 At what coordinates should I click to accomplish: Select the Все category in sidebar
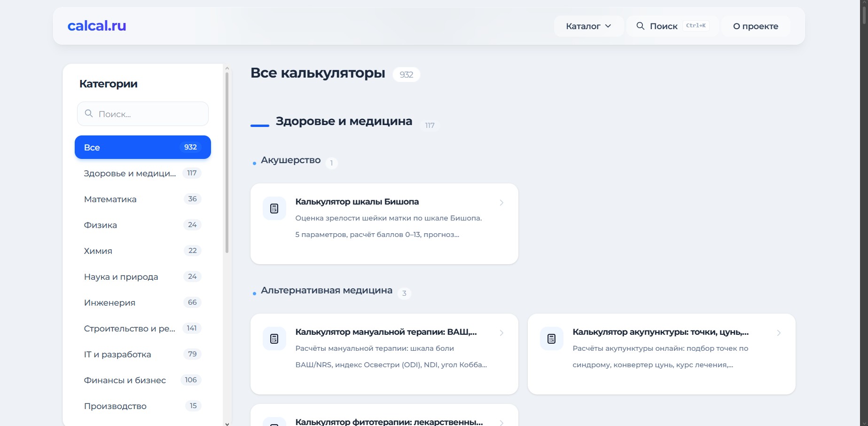click(142, 147)
